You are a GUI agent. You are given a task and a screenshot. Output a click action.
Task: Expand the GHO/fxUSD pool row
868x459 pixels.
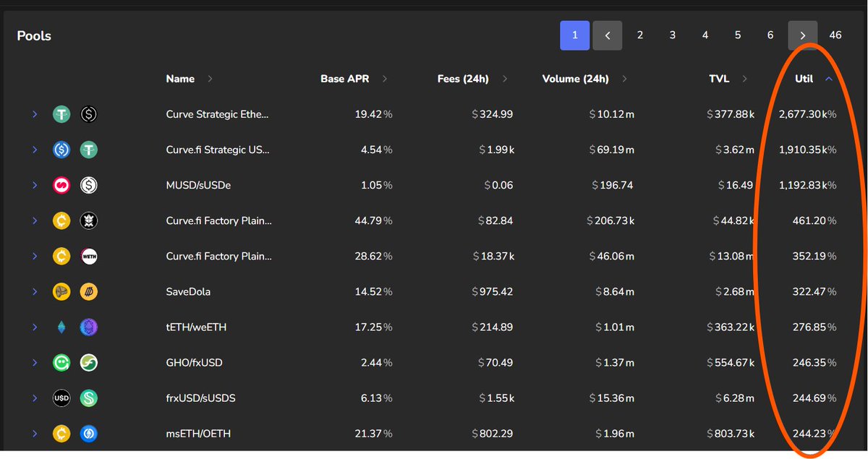click(34, 362)
